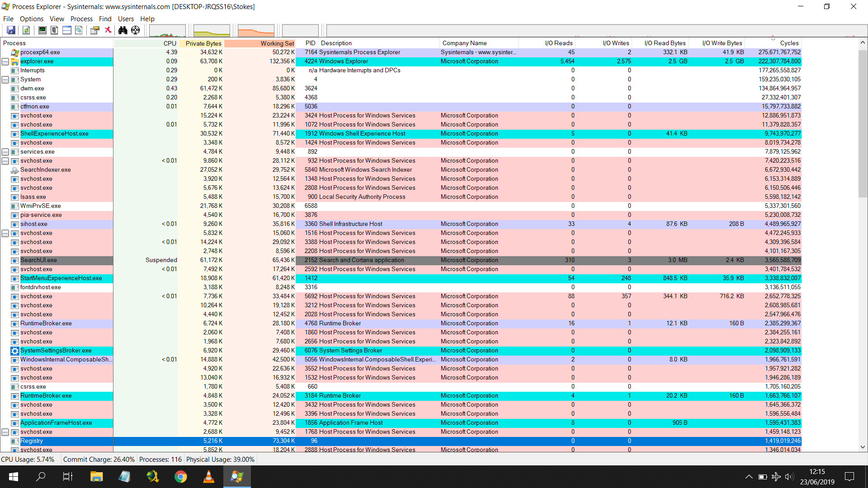This screenshot has height=488, width=868.
Task: Sort by the Working Set column header
Action: (x=260, y=43)
